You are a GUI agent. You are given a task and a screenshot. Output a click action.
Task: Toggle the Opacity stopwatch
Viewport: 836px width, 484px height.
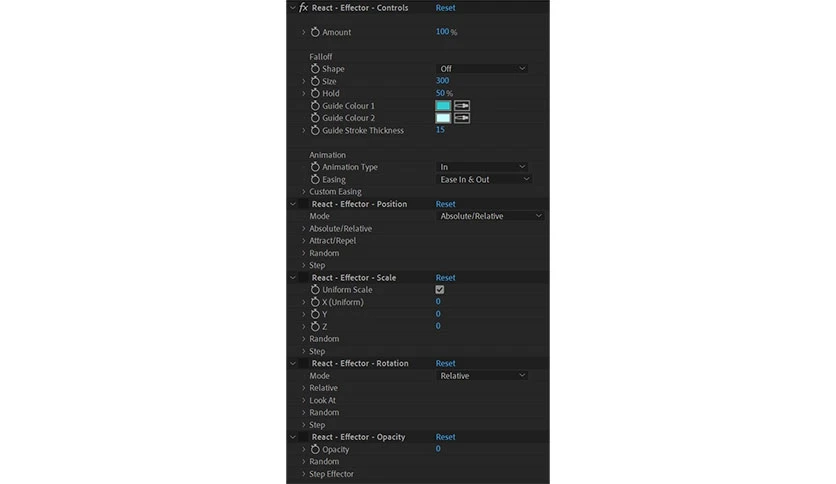point(315,449)
